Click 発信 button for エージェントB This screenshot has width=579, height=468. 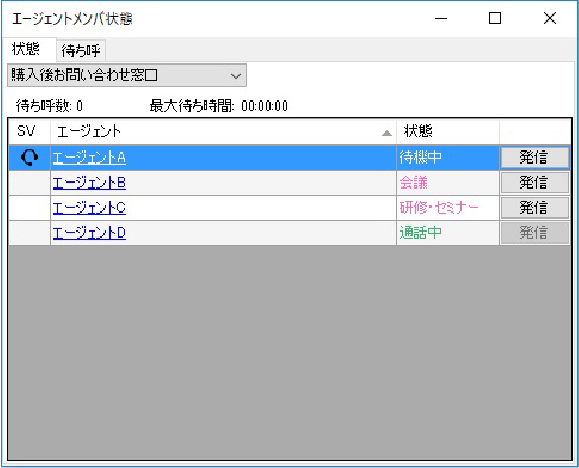point(534,183)
